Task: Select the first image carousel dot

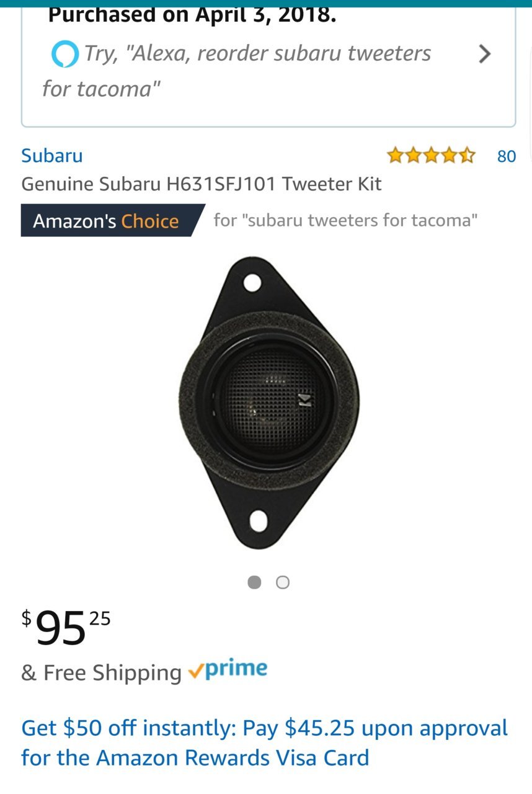Action: coord(254,582)
